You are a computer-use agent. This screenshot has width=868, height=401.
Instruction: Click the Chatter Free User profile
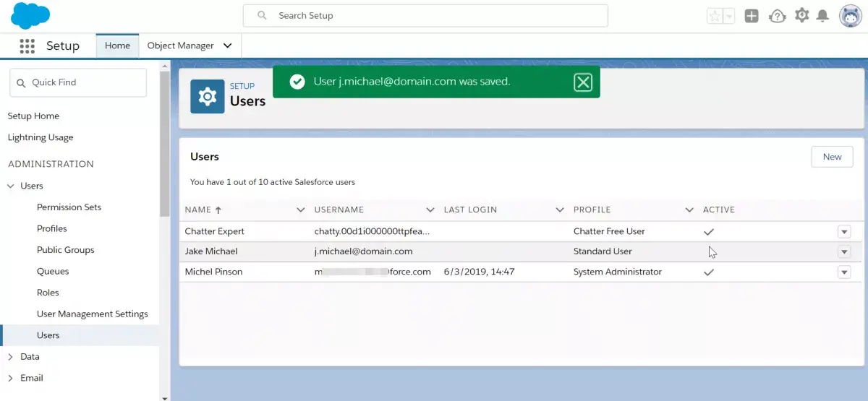click(609, 231)
